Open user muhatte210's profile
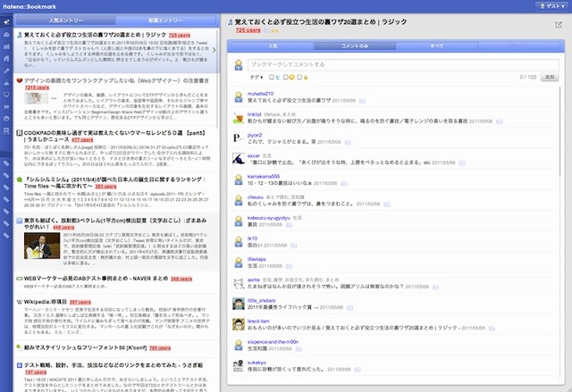This screenshot has width=572, height=392. pyautogui.click(x=260, y=94)
